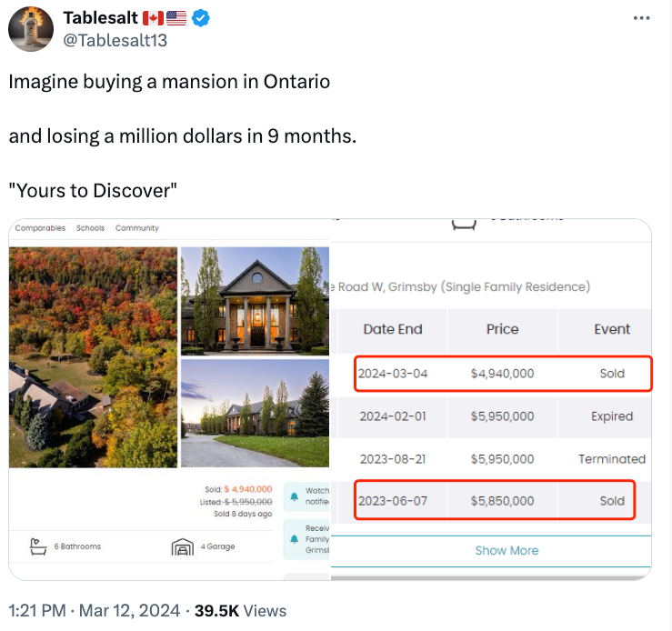Viewport: 672px width, 631px height.
Task: Open the @Tablesalt13 handle link
Action: click(115, 41)
